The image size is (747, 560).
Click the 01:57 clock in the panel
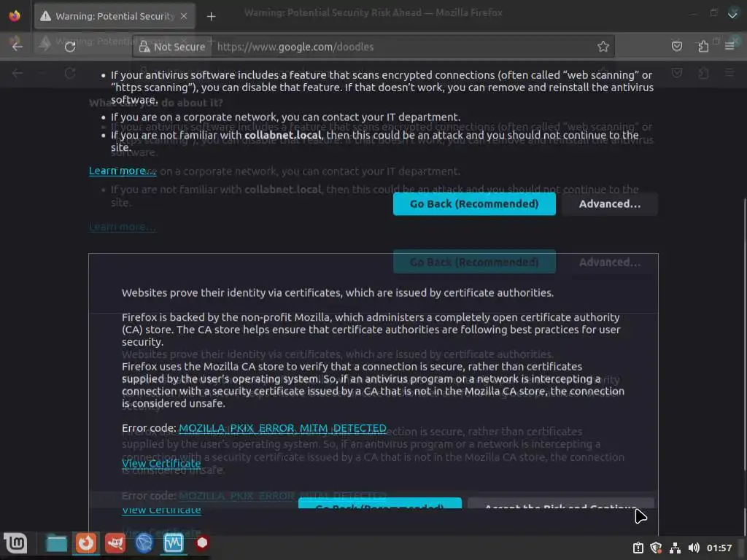tap(719, 548)
